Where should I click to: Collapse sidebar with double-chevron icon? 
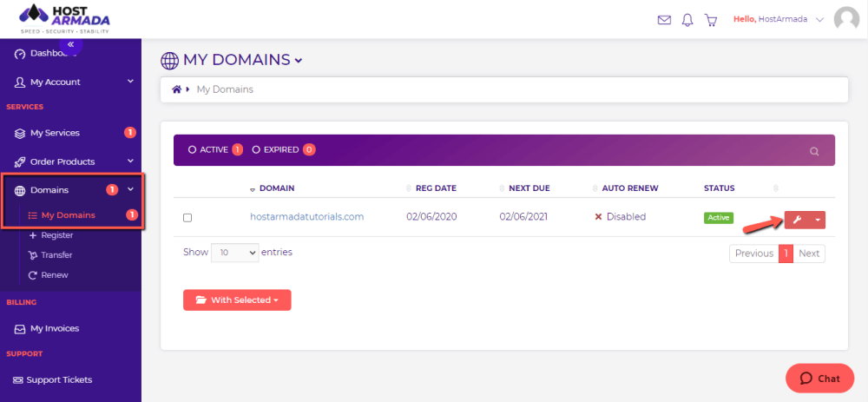point(70,43)
